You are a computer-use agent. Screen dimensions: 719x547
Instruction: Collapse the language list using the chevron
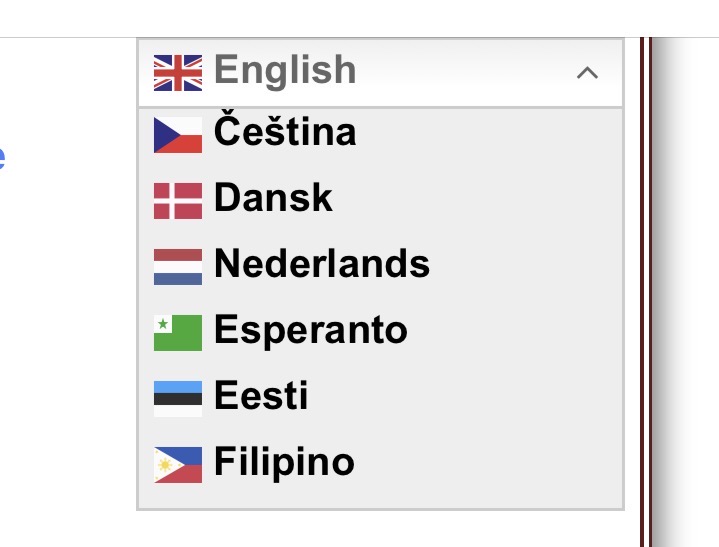[x=588, y=72]
